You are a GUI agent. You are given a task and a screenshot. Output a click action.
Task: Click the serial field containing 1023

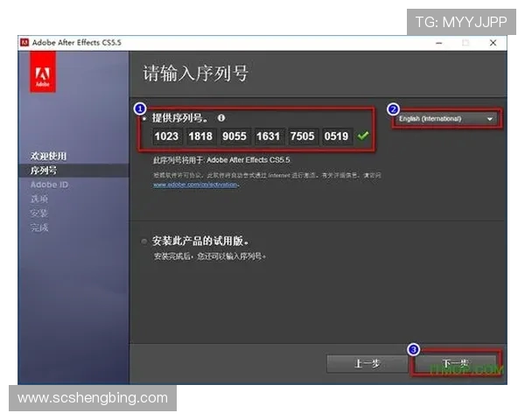tap(167, 136)
